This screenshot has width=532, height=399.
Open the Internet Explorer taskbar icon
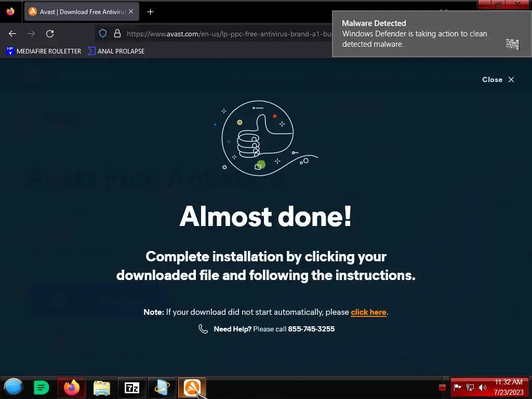coord(162,388)
